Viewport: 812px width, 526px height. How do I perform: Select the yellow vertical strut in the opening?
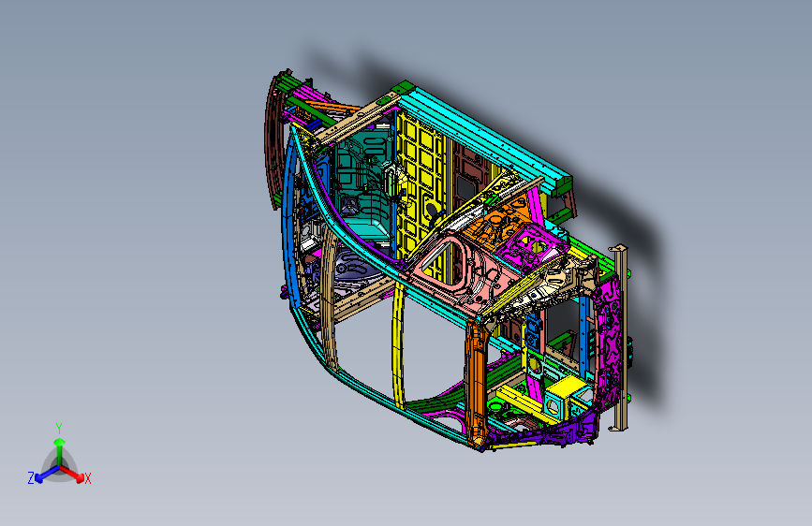pyautogui.click(x=398, y=346)
